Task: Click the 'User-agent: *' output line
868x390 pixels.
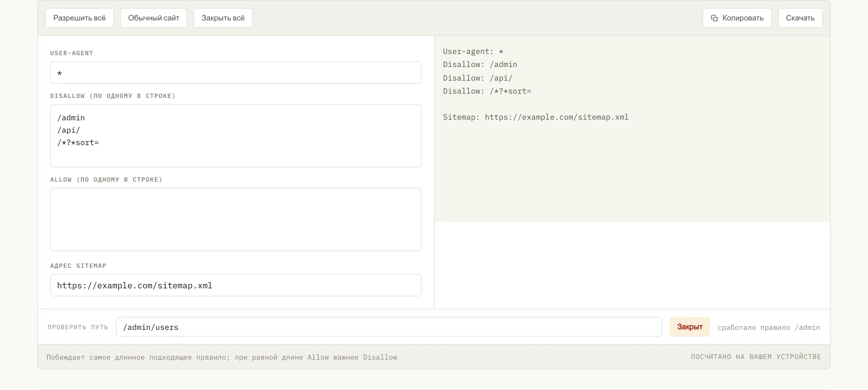Action: (x=473, y=51)
